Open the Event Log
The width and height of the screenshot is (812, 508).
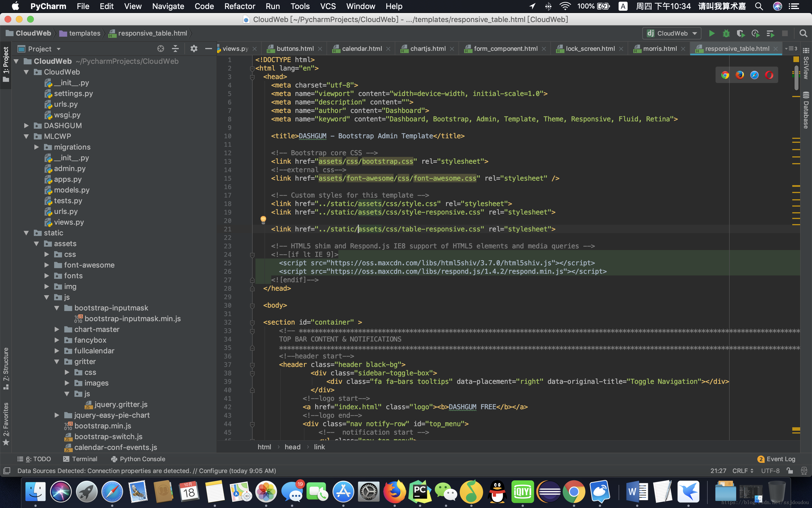click(776, 459)
